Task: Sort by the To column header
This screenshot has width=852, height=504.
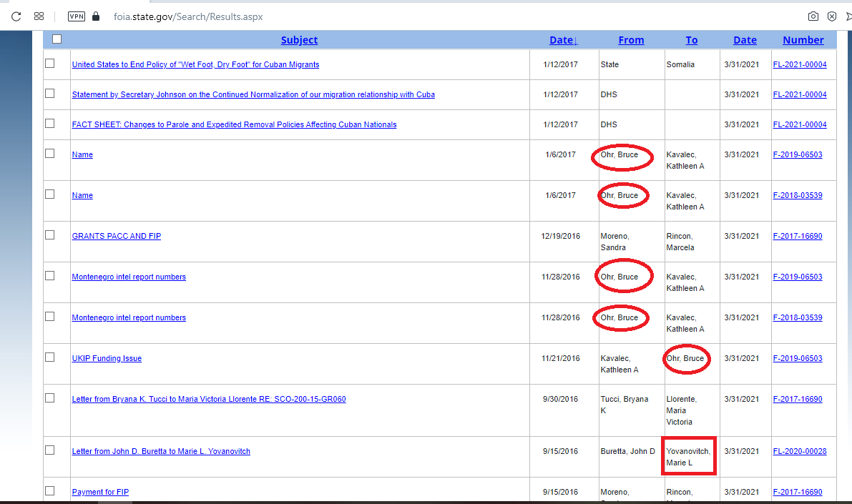Action: (691, 40)
